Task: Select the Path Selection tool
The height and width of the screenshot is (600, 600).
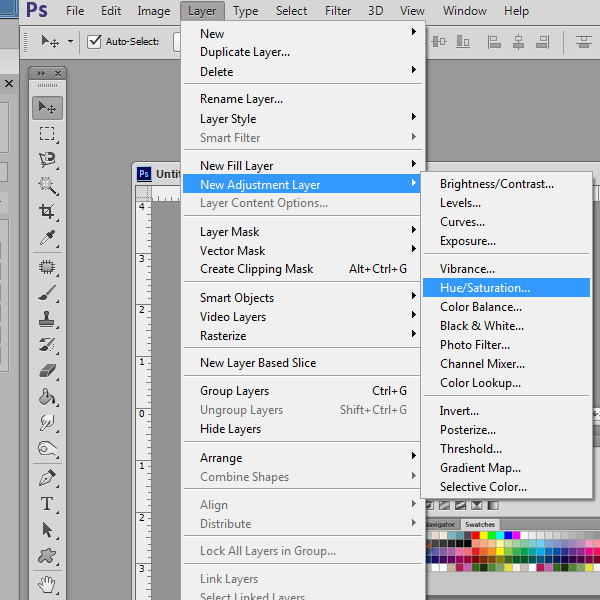Action: coord(47,530)
